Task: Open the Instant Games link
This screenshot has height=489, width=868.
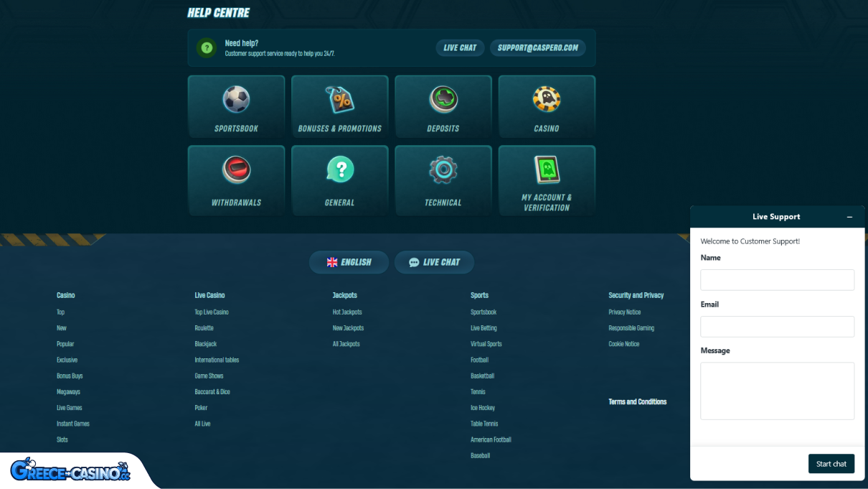Action: tap(73, 424)
